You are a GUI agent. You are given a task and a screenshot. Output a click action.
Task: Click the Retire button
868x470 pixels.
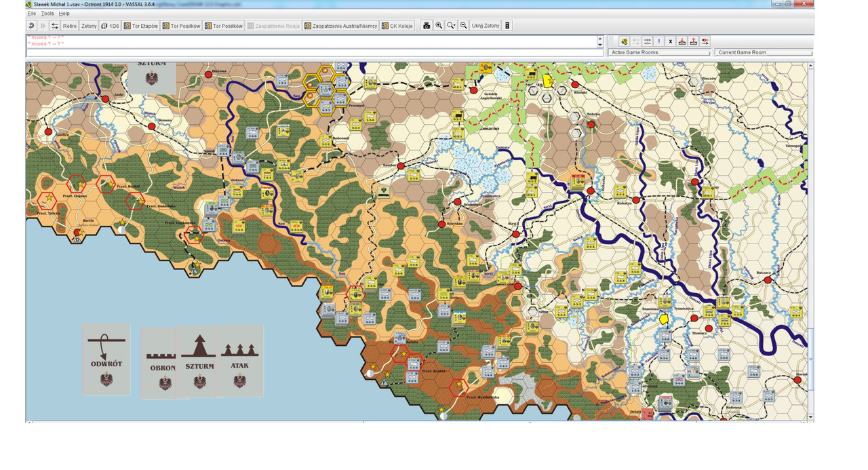(x=70, y=26)
